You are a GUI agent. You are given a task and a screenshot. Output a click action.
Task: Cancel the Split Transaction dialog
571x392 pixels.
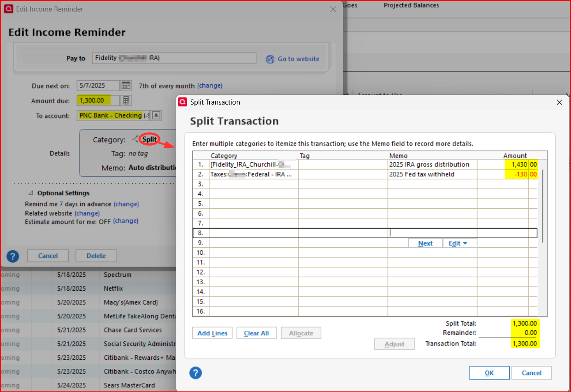[531, 373]
